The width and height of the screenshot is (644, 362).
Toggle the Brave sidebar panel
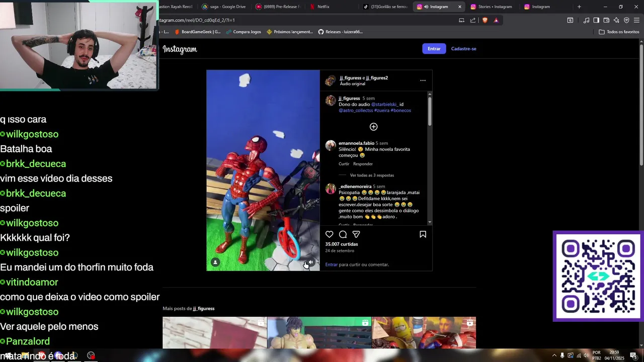596,20
